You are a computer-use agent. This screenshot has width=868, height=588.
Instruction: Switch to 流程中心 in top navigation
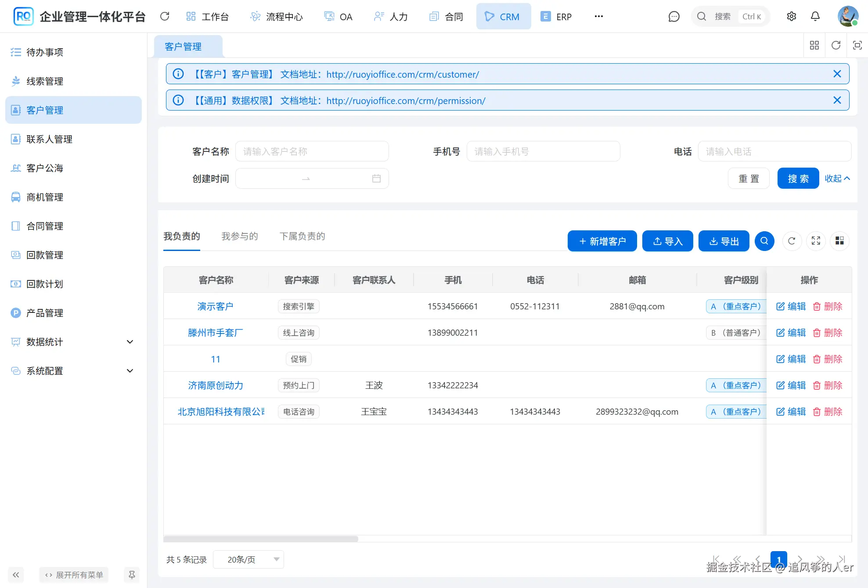pyautogui.click(x=277, y=17)
